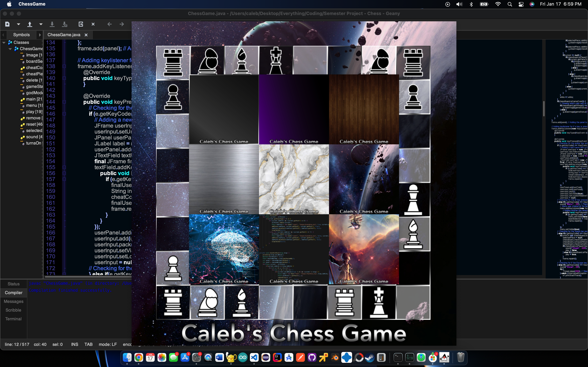Open the new file template dropdown arrow
This screenshot has height=367, width=588.
click(19, 24)
